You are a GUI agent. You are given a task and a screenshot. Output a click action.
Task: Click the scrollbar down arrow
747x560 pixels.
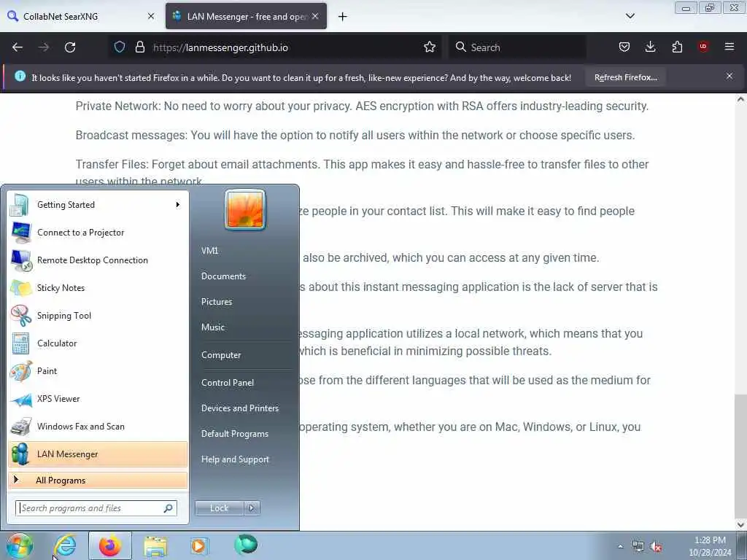(740, 525)
